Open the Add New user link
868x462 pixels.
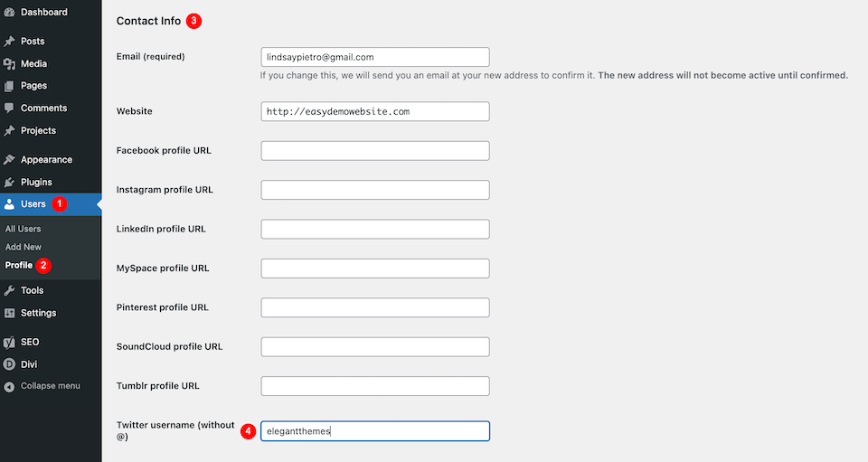click(24, 247)
